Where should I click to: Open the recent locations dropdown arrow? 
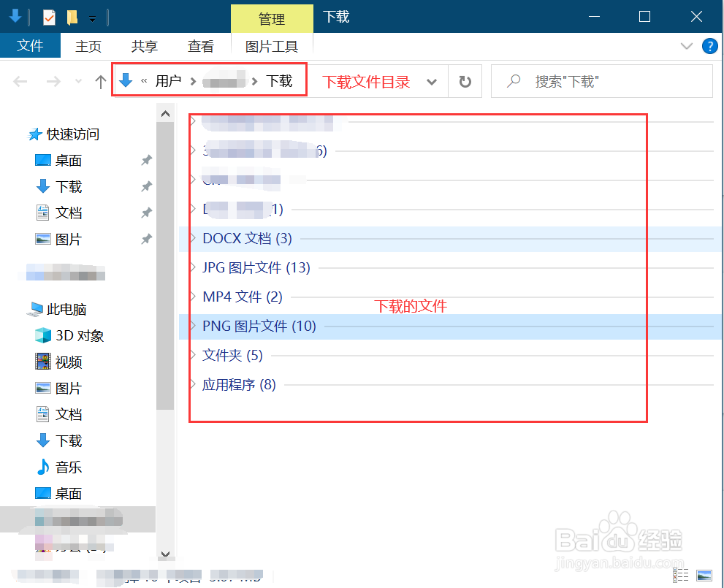[78, 81]
